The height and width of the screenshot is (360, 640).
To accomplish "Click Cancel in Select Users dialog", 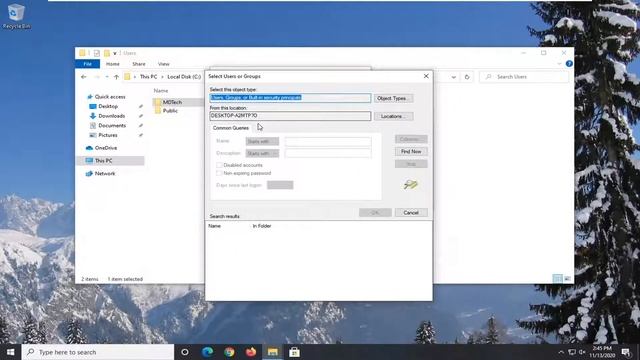I will [x=411, y=213].
